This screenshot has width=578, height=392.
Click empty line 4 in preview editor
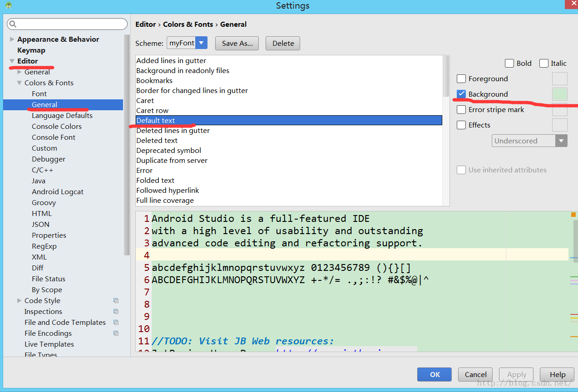tap(352, 255)
